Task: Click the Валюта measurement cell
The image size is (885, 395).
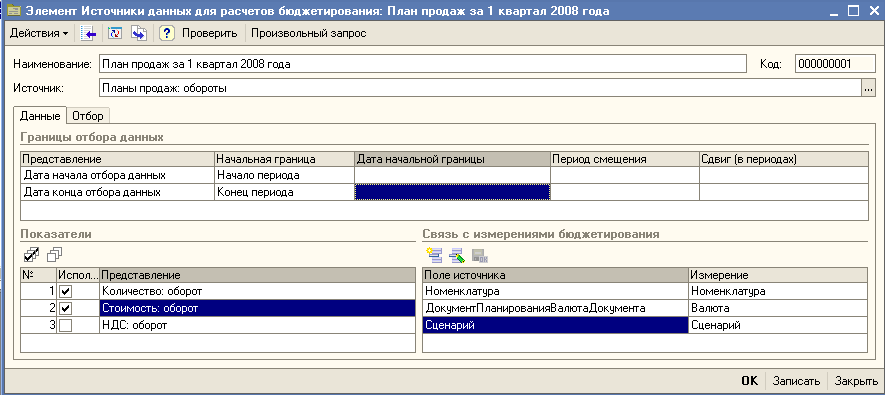Action: coord(778,309)
